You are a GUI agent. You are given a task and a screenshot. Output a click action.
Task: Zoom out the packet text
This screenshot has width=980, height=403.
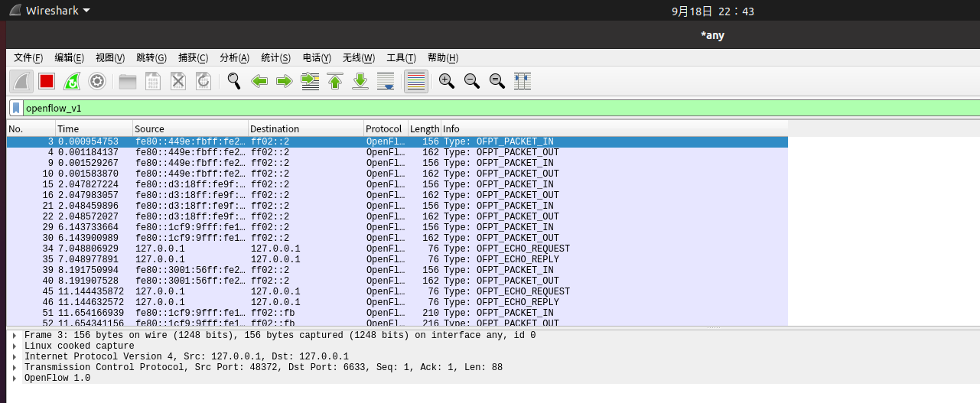pos(472,81)
